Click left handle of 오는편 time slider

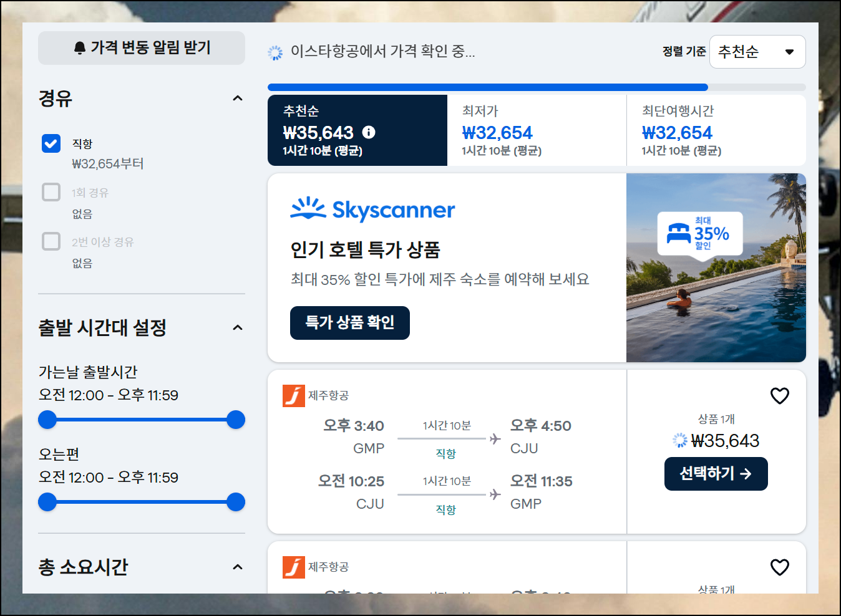point(47,502)
